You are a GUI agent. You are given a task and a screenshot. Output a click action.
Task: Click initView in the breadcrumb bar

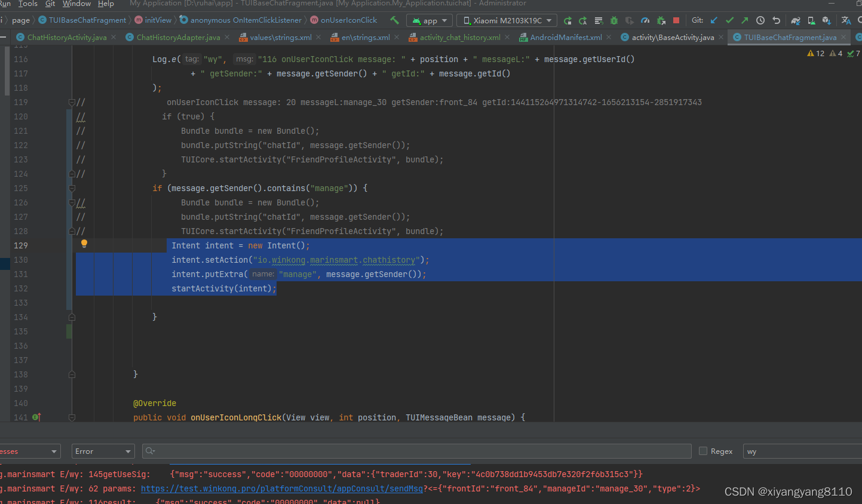[x=153, y=20]
